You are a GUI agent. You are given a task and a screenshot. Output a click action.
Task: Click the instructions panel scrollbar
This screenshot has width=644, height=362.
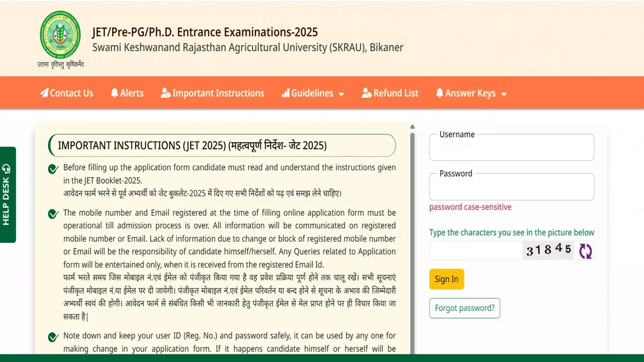click(x=412, y=242)
